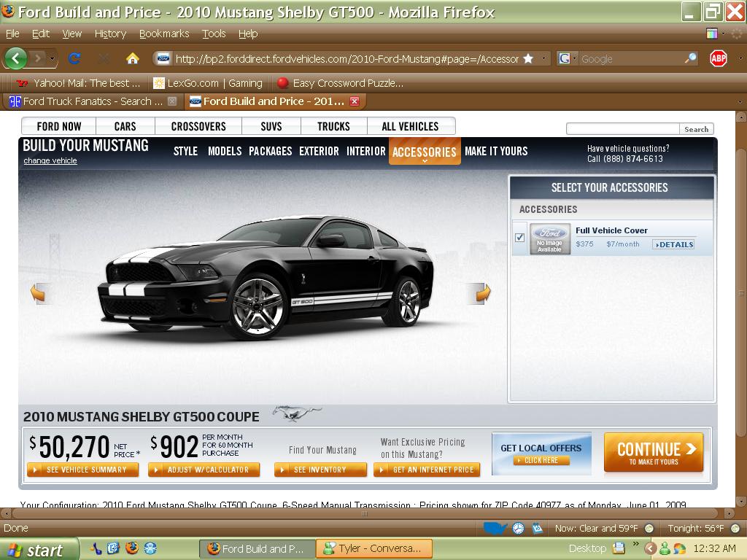The width and height of the screenshot is (747, 560).
Task: Open the Interior build step
Action: (366, 152)
